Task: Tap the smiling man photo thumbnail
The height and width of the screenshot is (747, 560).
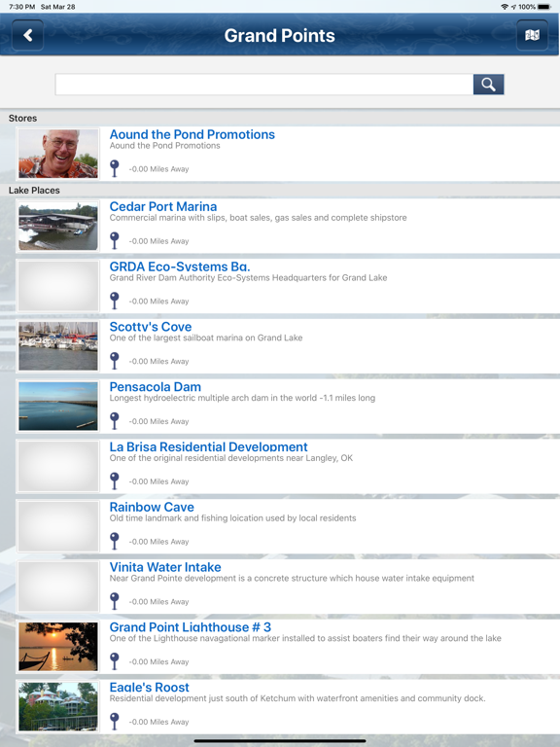Action: (x=58, y=154)
